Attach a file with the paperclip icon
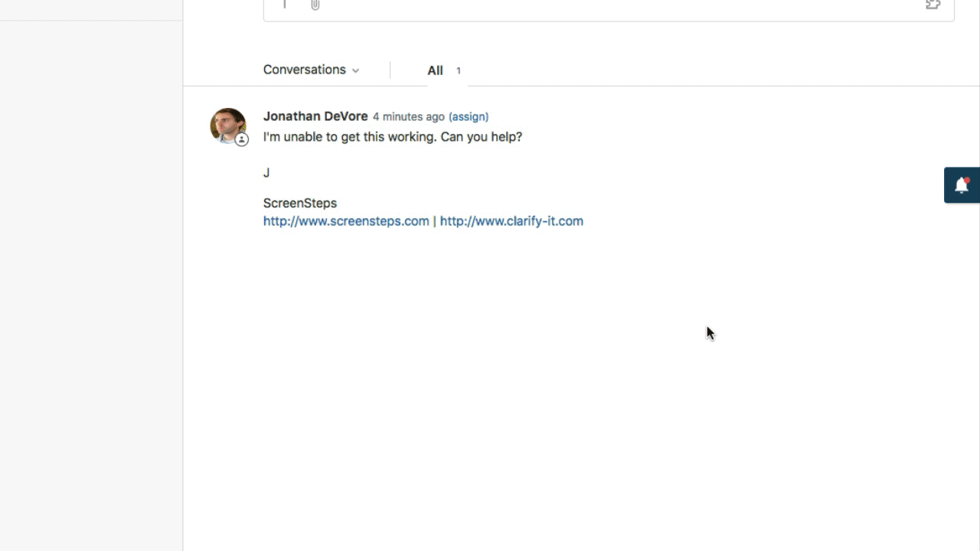Viewport: 980px width, 551px height. (x=315, y=5)
